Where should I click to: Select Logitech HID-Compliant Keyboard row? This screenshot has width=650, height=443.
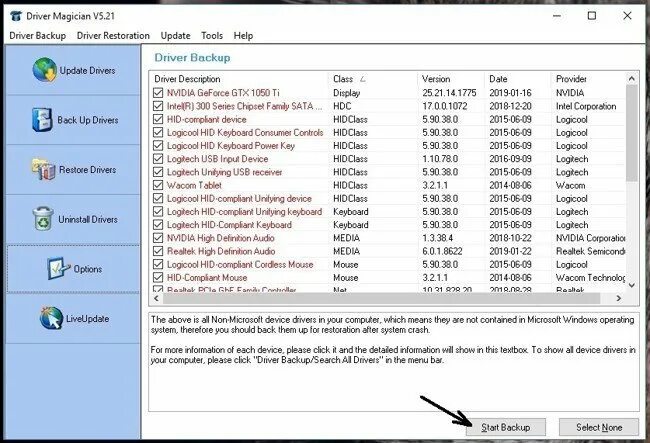coord(387,225)
